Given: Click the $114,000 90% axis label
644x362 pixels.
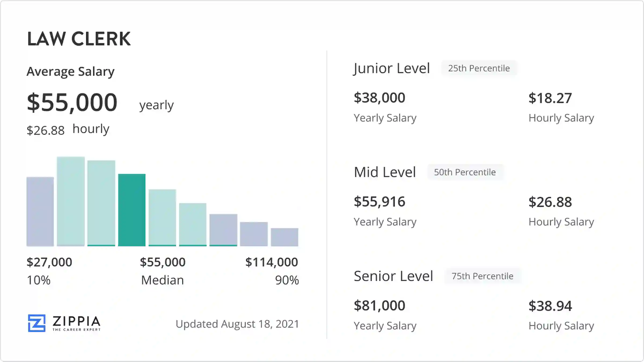Looking at the screenshot, I should point(272,262).
